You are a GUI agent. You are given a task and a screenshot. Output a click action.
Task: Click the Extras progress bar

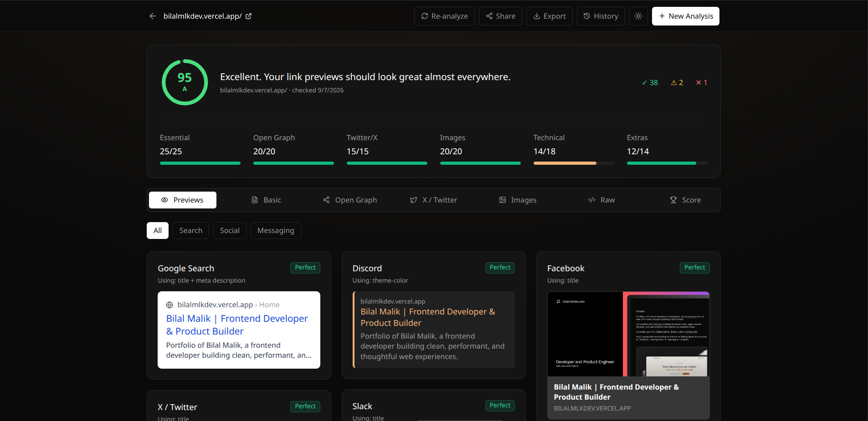[x=667, y=163]
